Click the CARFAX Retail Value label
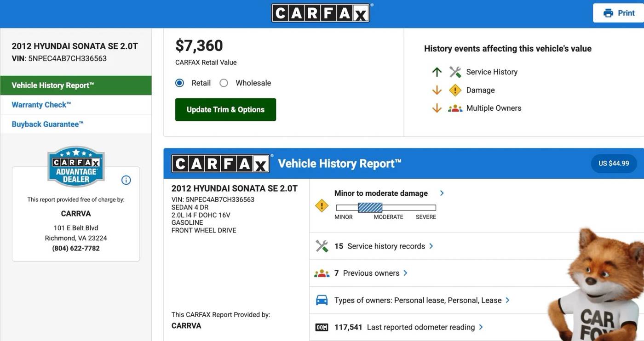Viewport: 644px width, 341px height. [x=206, y=63]
